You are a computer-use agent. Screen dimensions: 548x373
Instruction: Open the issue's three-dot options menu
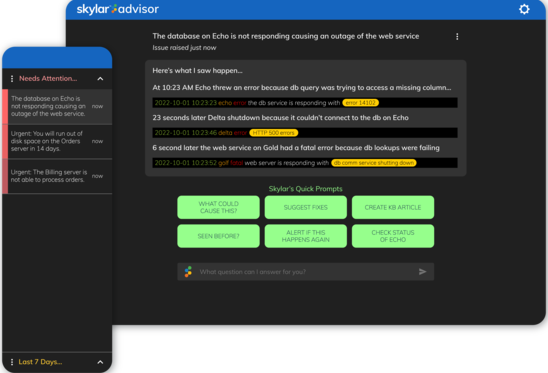[457, 37]
